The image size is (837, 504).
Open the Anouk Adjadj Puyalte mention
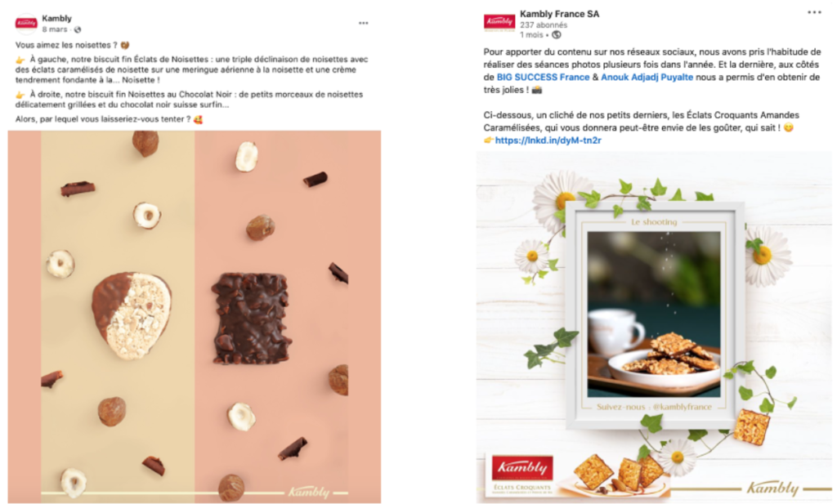pyautogui.click(x=647, y=77)
